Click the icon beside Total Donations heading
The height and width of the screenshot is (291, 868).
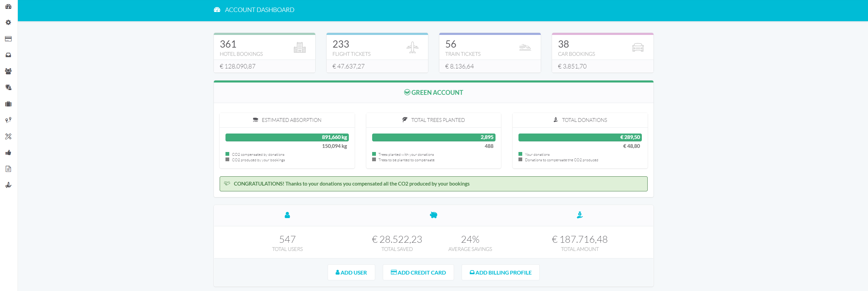[556, 120]
